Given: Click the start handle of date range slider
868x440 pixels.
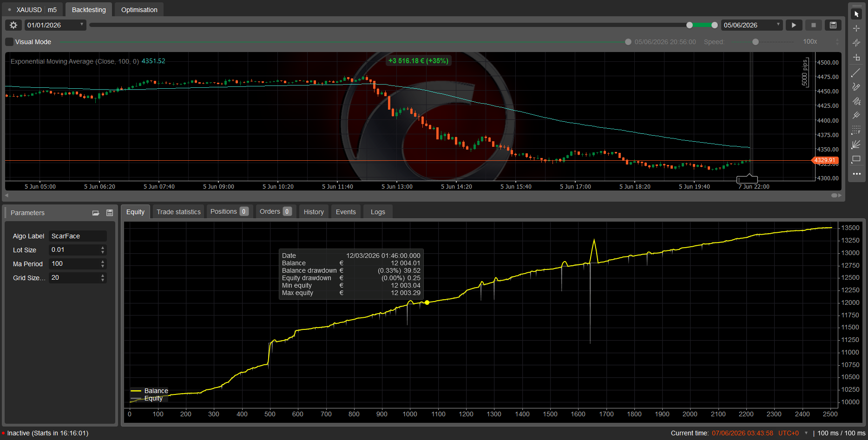Looking at the screenshot, I should click(x=690, y=25).
